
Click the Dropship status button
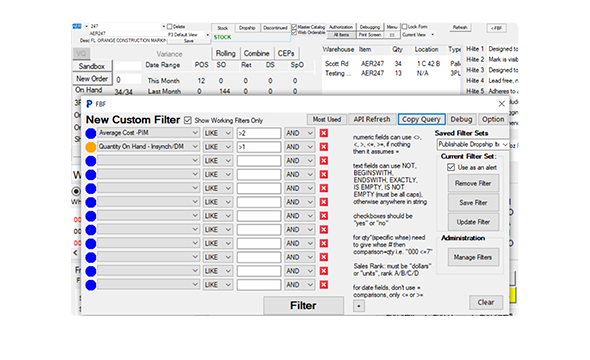coord(247,28)
